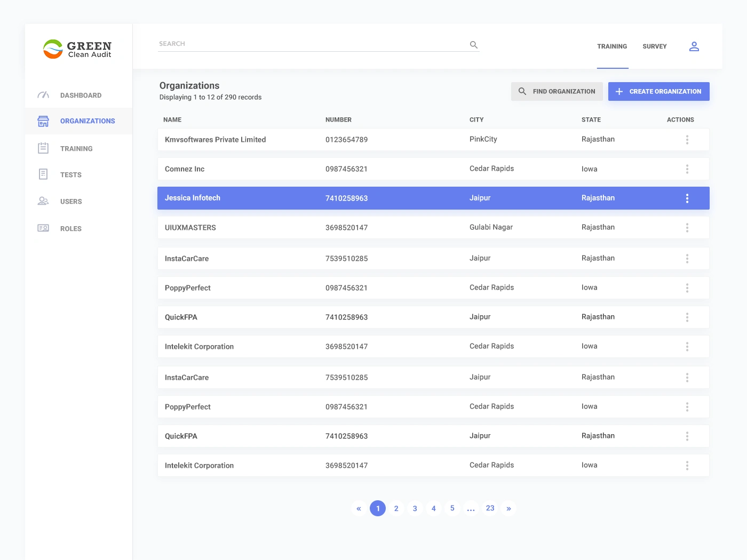Go to next pages with » arrow
Screen dimensions: 747x560
(x=509, y=508)
